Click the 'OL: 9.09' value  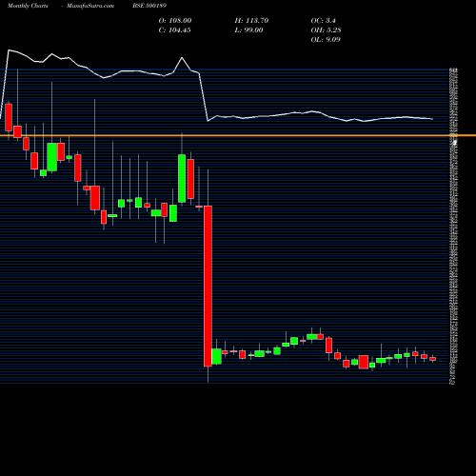point(326,40)
